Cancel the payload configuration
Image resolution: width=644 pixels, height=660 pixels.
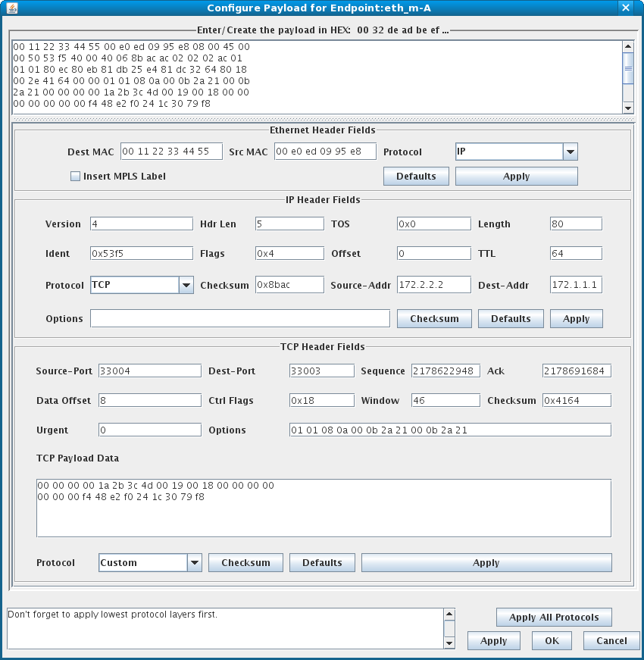pos(611,640)
